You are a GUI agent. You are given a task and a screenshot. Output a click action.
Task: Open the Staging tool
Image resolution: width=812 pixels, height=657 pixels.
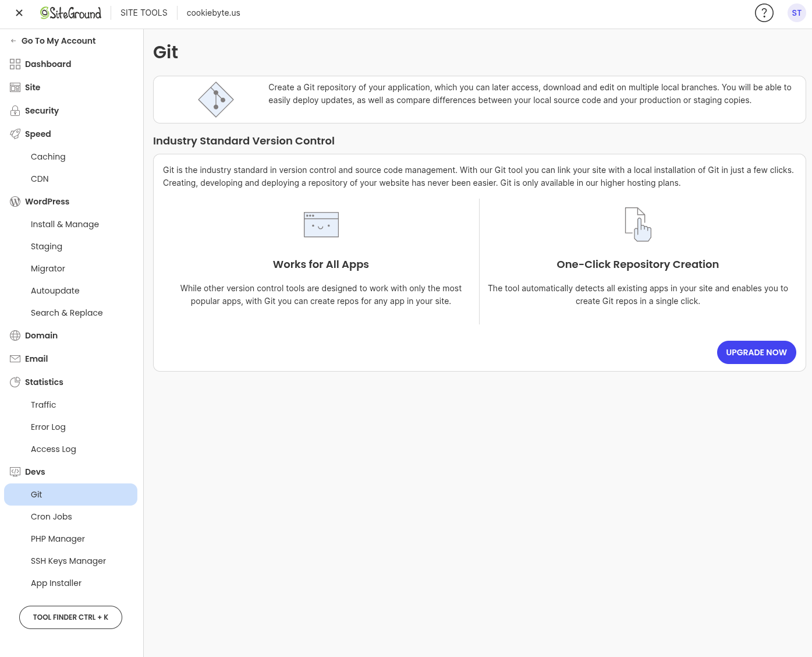pos(47,246)
